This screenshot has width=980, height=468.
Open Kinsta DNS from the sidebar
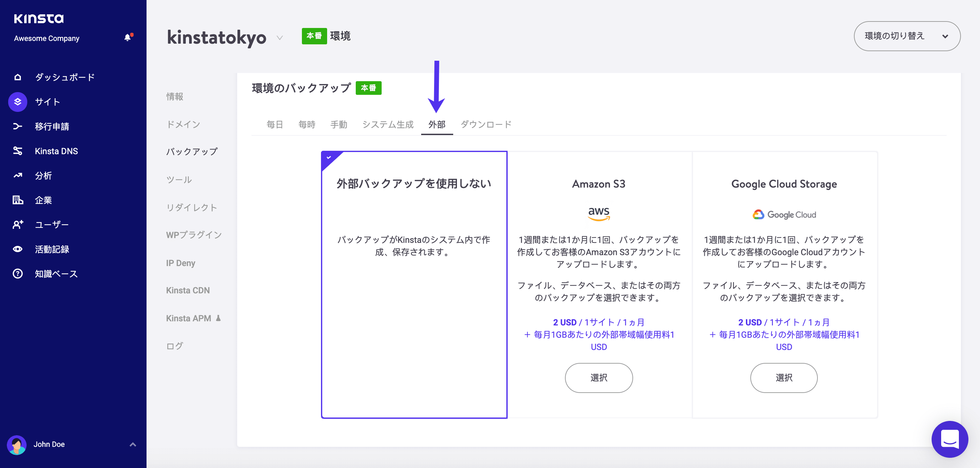pos(17,151)
